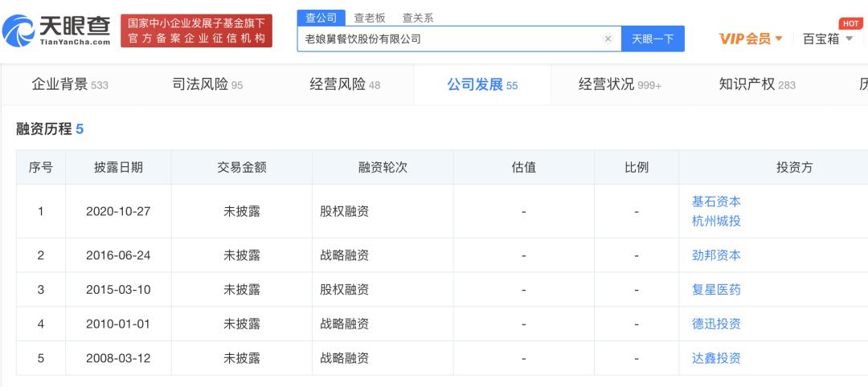Switch to the 查公司 search tab

tap(321, 18)
